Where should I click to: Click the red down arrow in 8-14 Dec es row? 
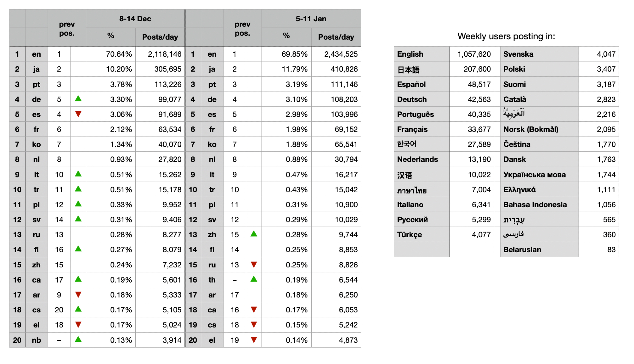point(78,114)
